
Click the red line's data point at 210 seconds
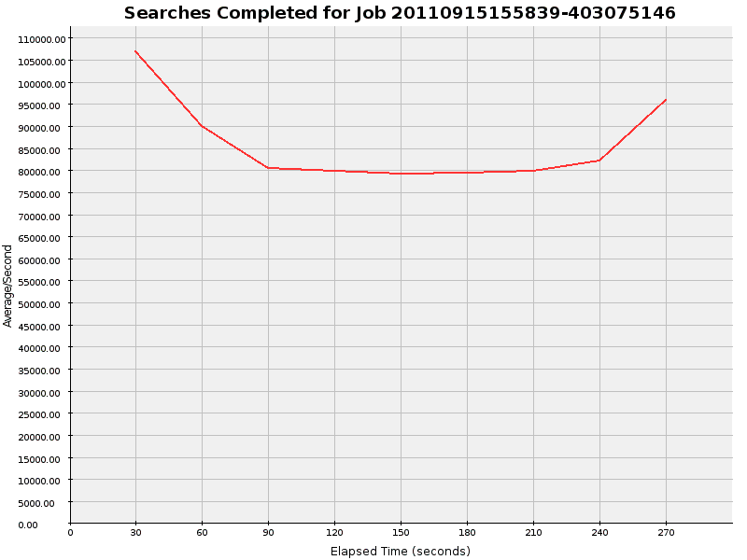tap(533, 171)
